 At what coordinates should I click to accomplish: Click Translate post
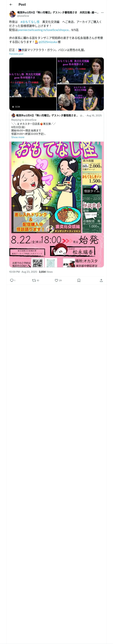[16, 54]
